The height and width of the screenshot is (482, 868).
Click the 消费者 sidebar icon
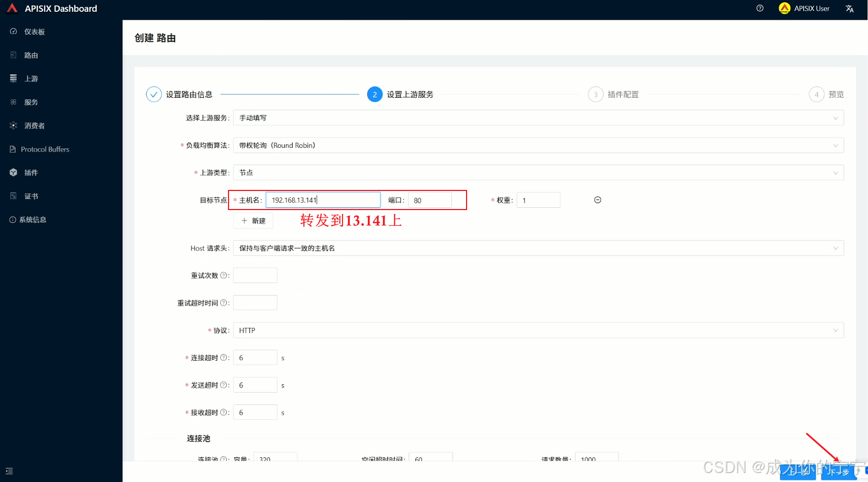pyautogui.click(x=13, y=126)
